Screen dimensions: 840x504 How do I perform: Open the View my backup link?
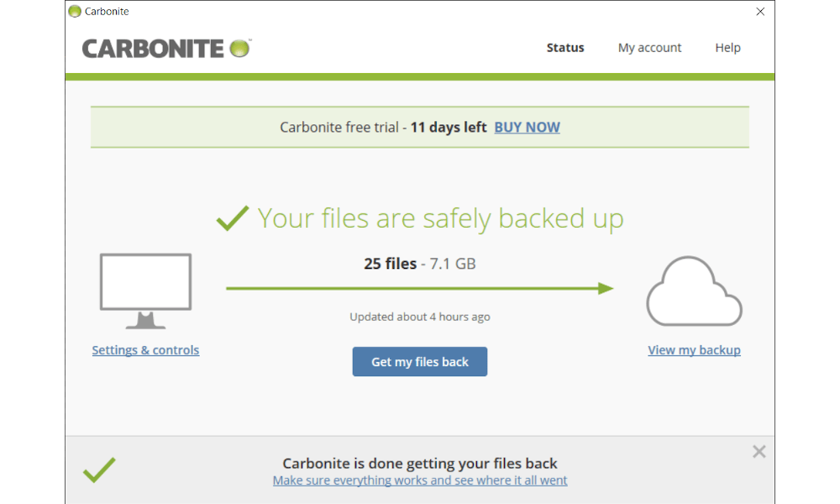[x=695, y=349]
